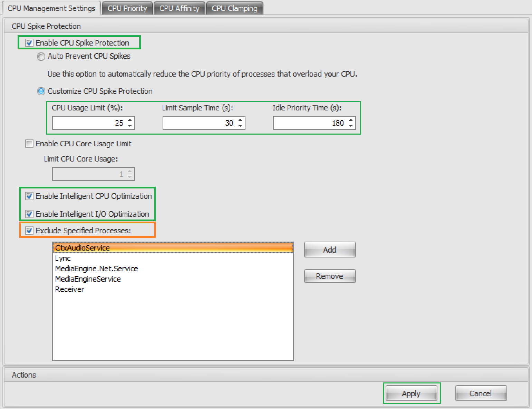The height and width of the screenshot is (409, 532).
Task: Select Customize CPU Spike Protection radio button
Action: 41,91
